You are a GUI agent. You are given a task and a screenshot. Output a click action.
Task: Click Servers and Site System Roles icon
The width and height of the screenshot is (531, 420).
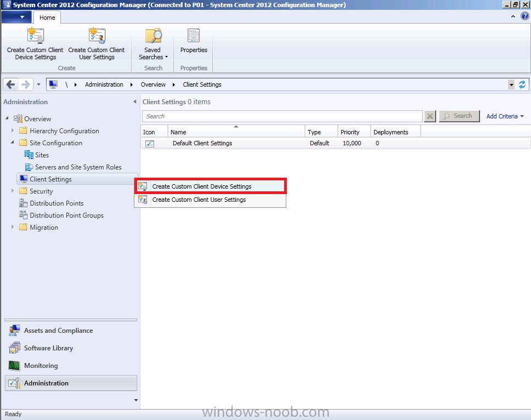(x=29, y=167)
